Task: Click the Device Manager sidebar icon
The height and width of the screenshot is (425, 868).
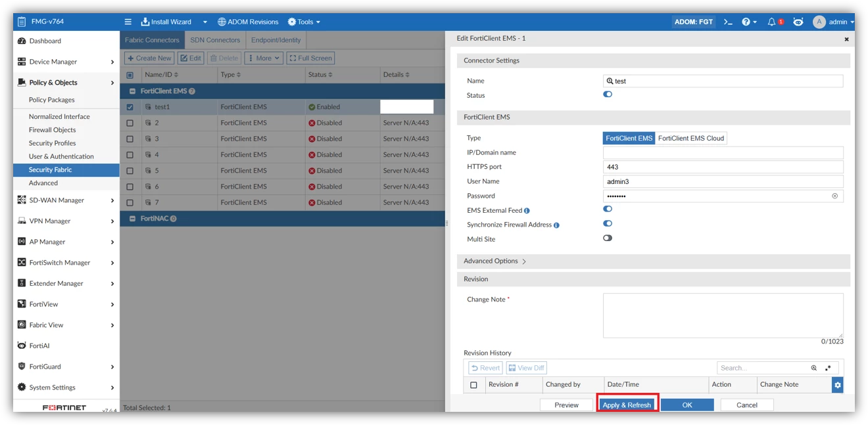Action: coord(22,62)
